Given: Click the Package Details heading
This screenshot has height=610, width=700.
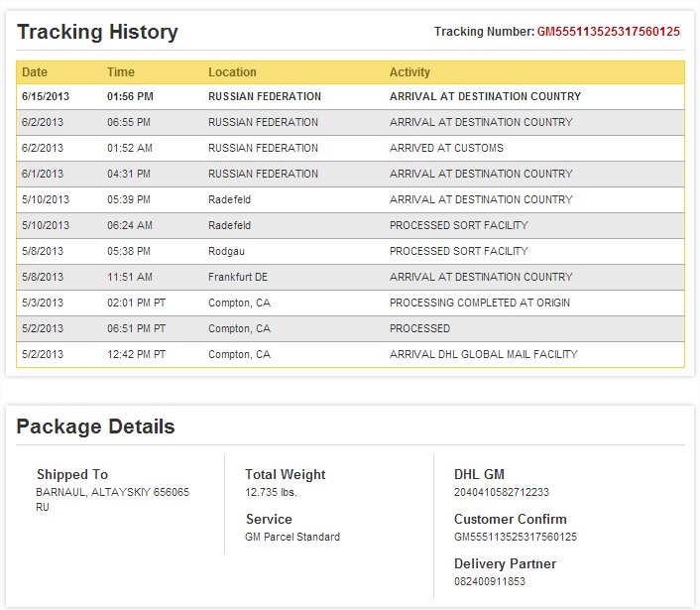Looking at the screenshot, I should (96, 427).
